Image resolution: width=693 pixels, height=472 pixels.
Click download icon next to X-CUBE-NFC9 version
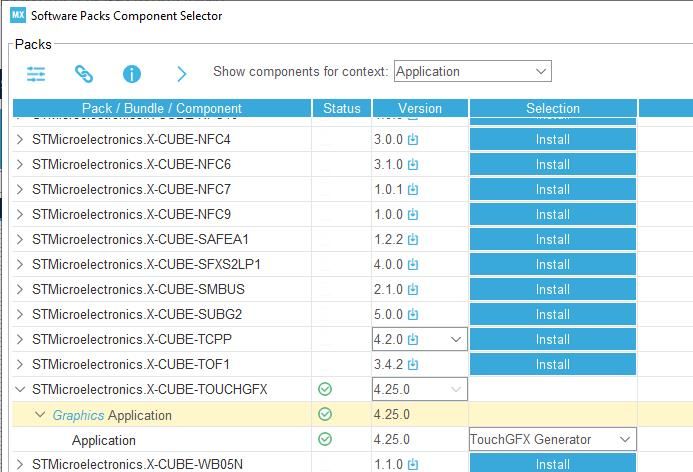413,215
